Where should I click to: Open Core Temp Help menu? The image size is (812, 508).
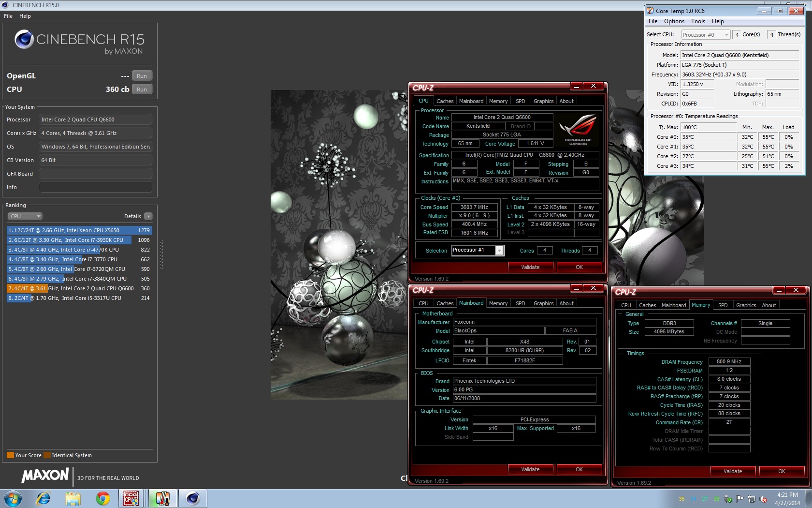pyautogui.click(x=718, y=21)
